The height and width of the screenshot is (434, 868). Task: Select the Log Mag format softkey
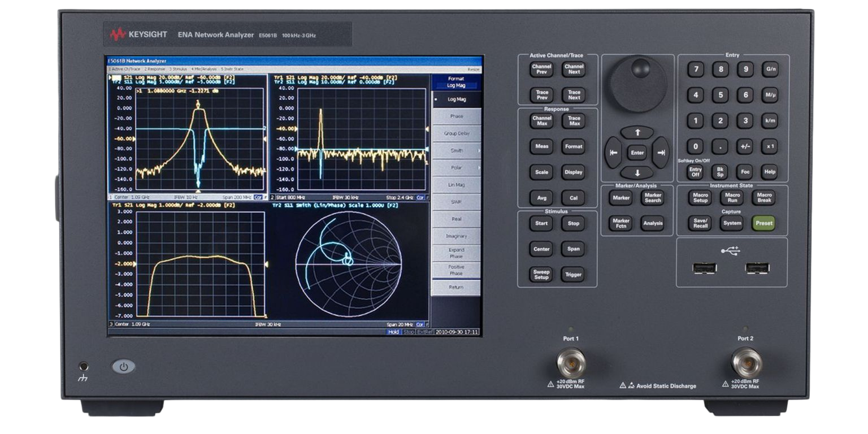pyautogui.click(x=456, y=99)
